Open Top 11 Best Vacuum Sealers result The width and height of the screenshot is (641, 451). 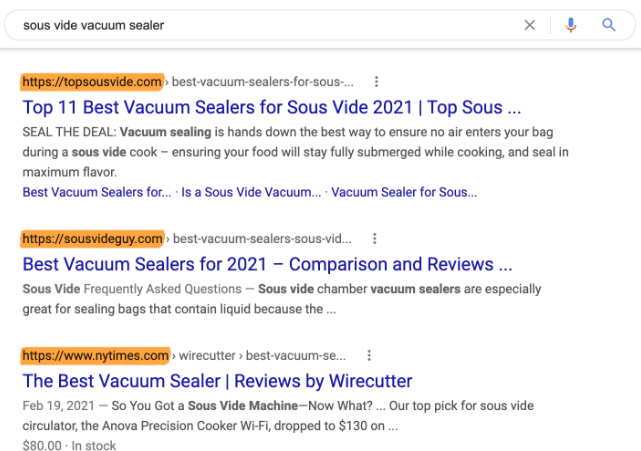[272, 108]
